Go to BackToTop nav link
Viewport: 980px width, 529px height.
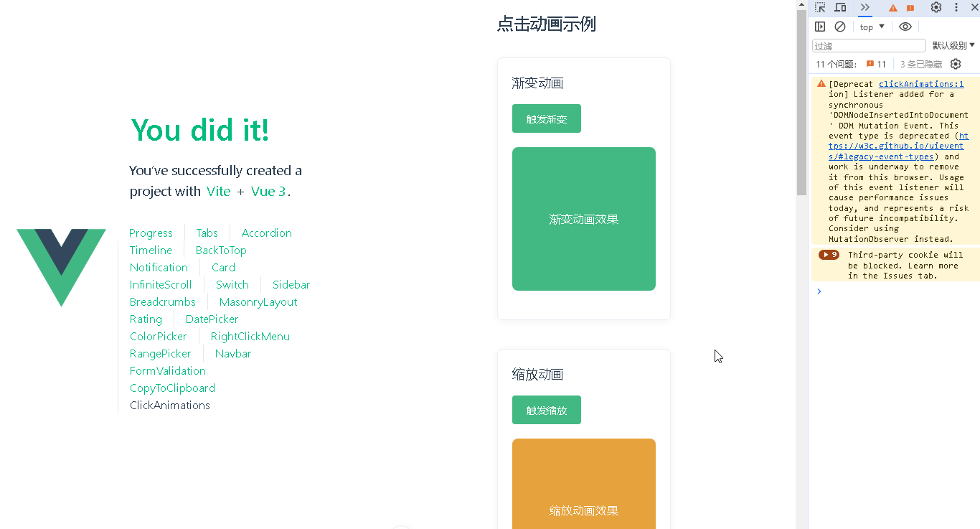[x=221, y=250]
